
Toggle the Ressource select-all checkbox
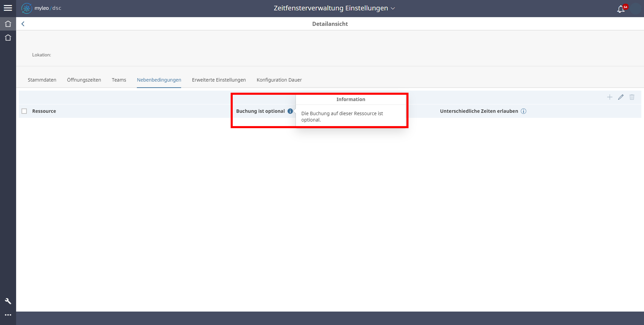pyautogui.click(x=24, y=111)
